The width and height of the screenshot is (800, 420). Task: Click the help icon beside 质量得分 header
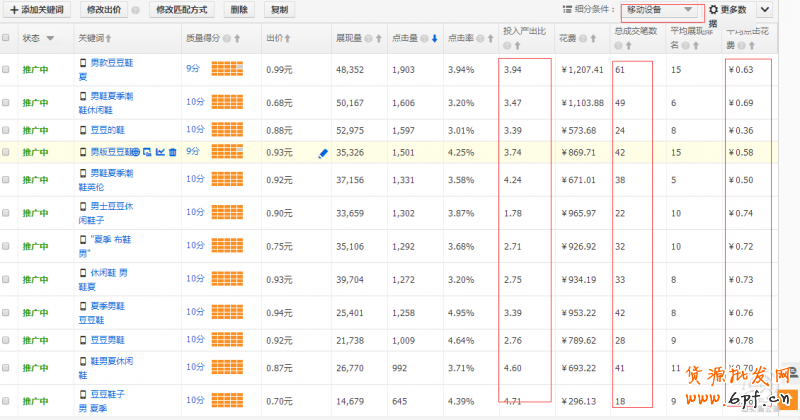point(227,38)
